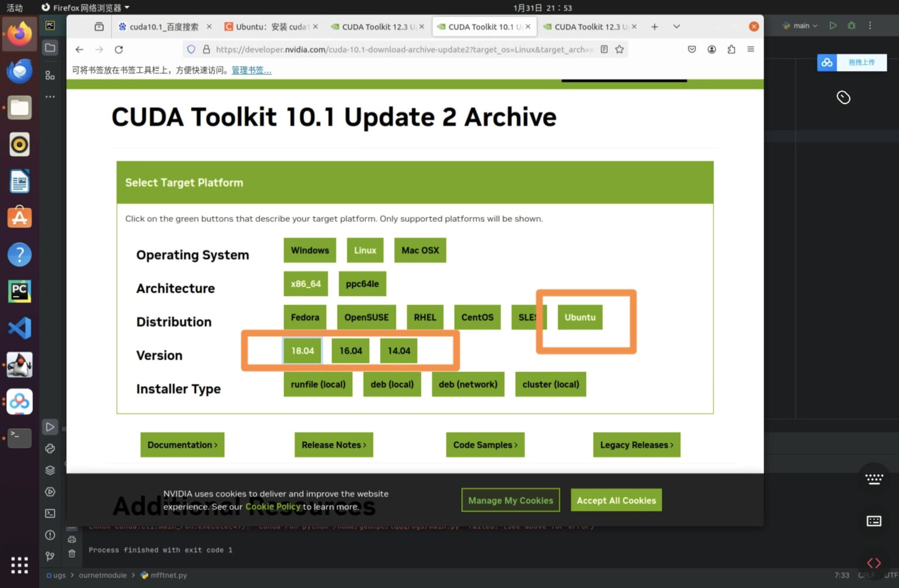Click the Accept All Cookies button

pos(616,500)
